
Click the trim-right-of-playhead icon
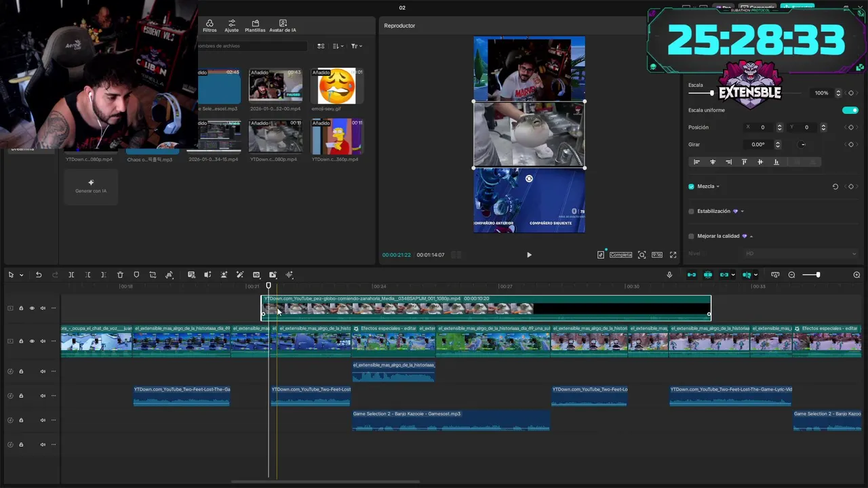(x=103, y=274)
